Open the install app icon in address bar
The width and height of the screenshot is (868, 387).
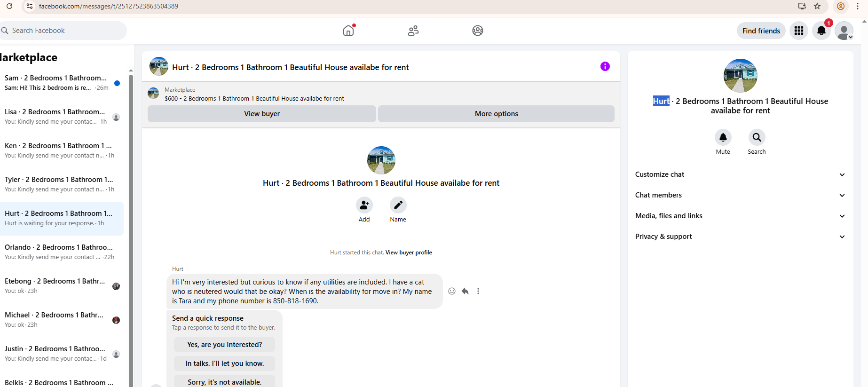coord(802,6)
